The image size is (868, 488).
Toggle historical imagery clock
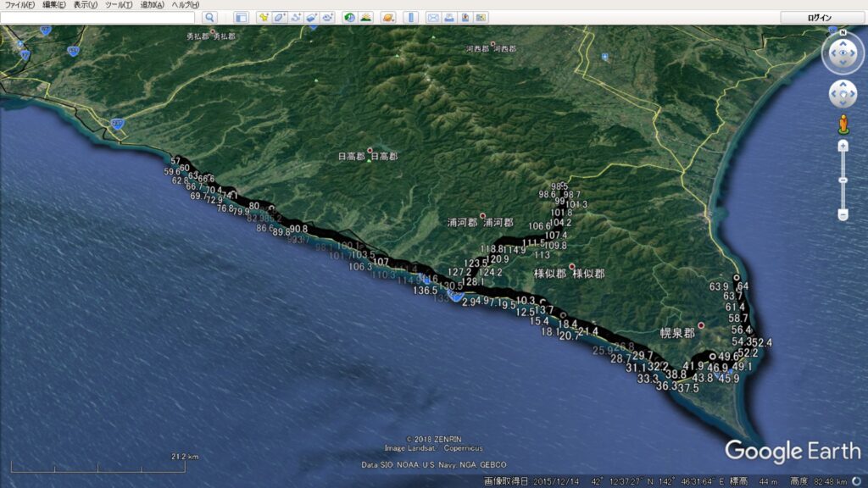349,17
